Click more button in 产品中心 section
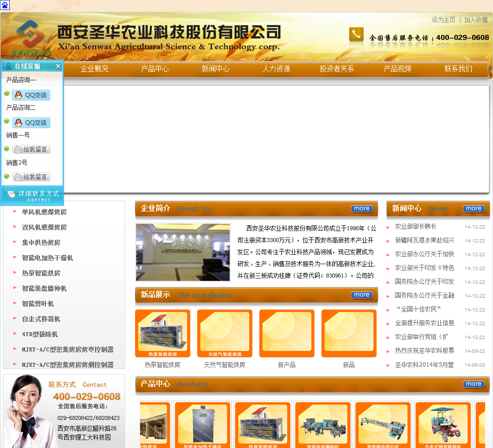The width and height of the screenshot is (493, 448). [x=474, y=384]
